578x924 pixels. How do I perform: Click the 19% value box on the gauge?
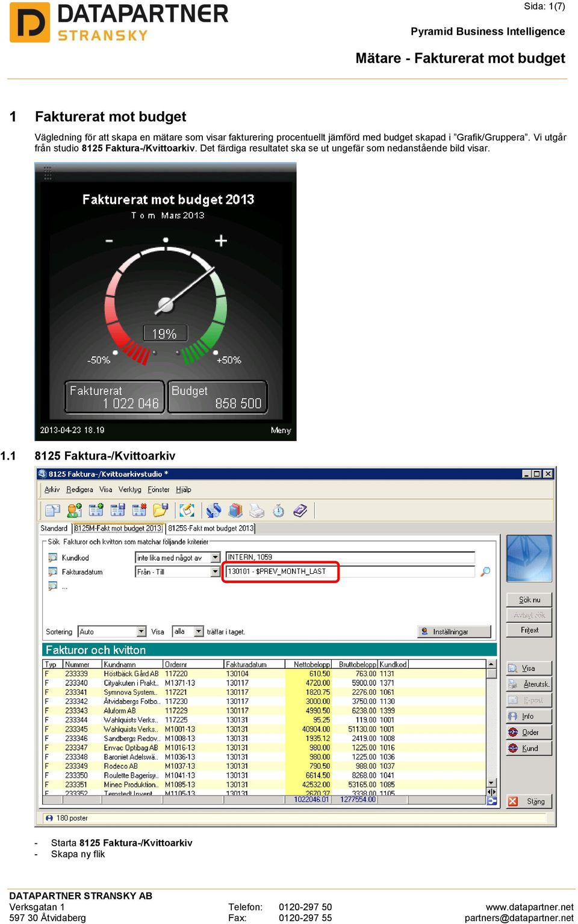point(165,333)
